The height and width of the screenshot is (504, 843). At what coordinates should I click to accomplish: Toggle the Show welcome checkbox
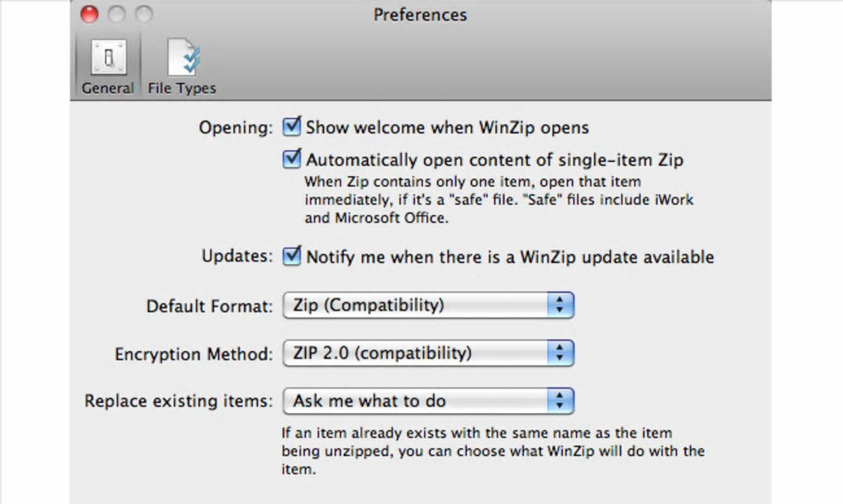point(291,127)
